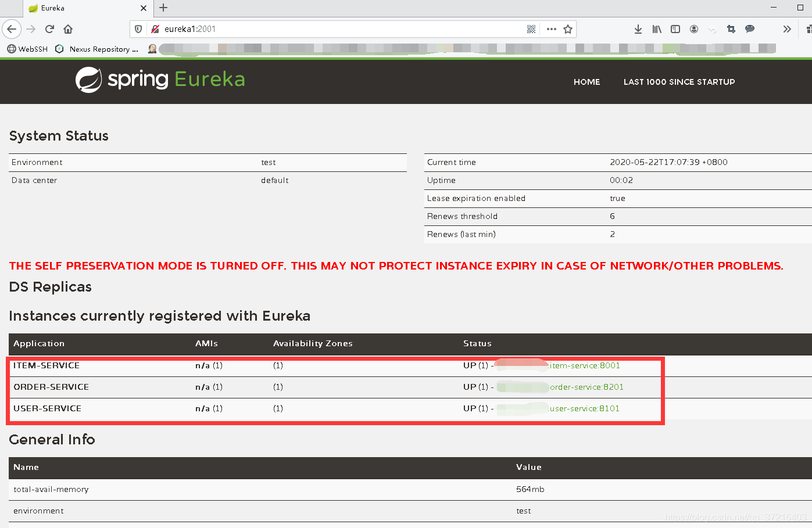Screen dimensions: 812x528
Task: Click the System Status heading
Action: click(x=59, y=136)
